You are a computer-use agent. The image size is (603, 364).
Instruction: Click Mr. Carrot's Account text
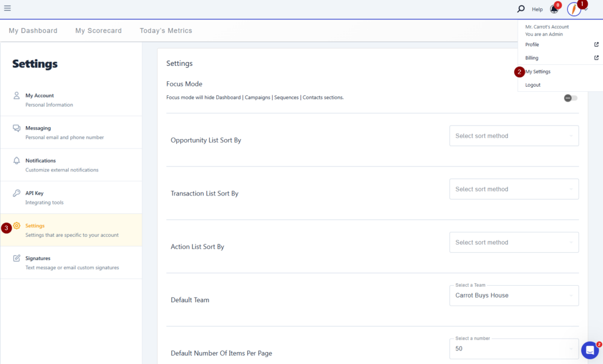pos(547,27)
